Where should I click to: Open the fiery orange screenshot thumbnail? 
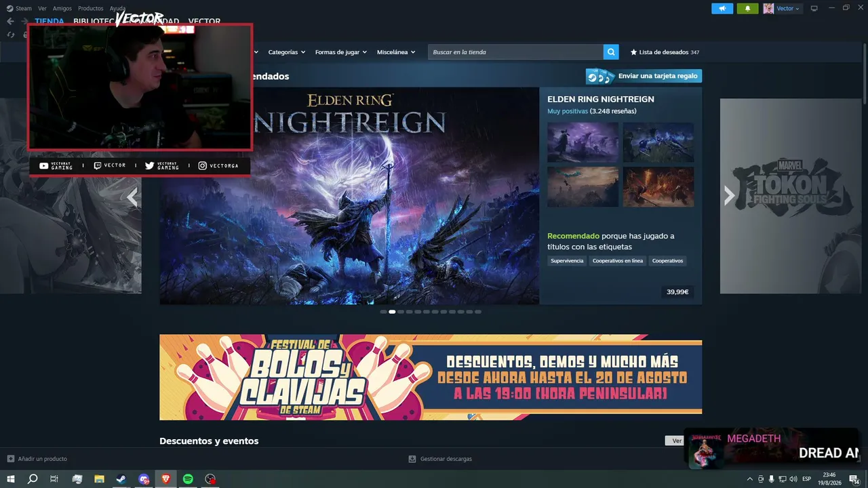(x=658, y=187)
